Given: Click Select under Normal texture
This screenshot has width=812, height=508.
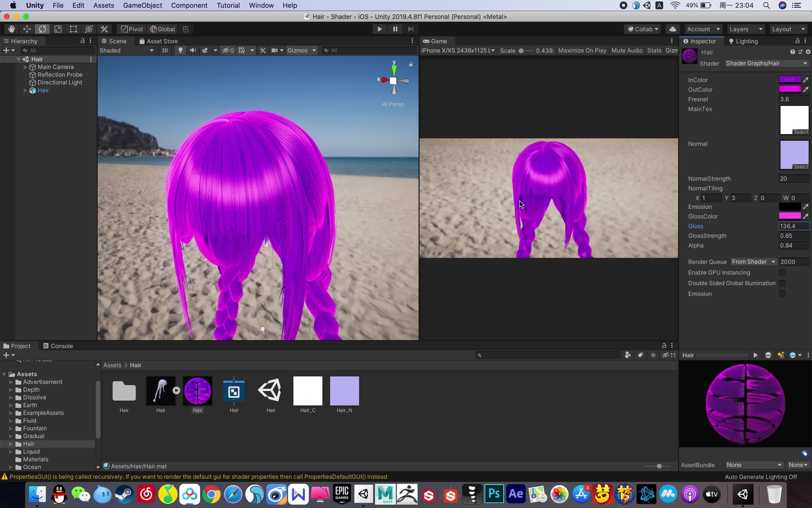Looking at the screenshot, I should click(801, 167).
